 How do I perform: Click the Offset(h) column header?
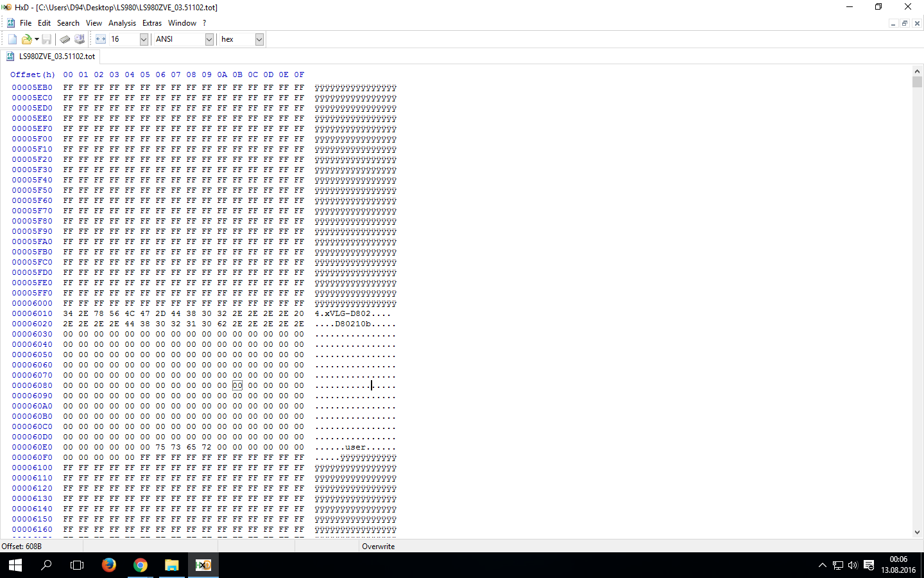tap(32, 74)
